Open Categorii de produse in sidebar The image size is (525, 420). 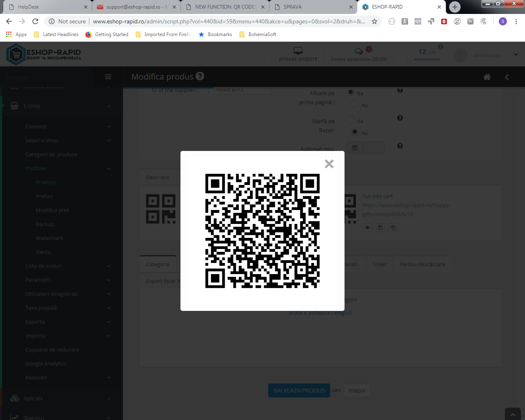pyautogui.click(x=51, y=155)
